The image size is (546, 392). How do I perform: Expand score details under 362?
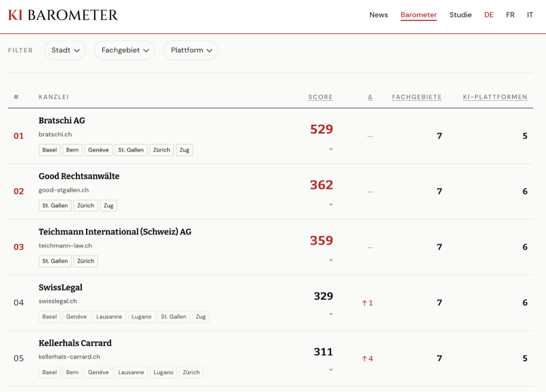331,205
